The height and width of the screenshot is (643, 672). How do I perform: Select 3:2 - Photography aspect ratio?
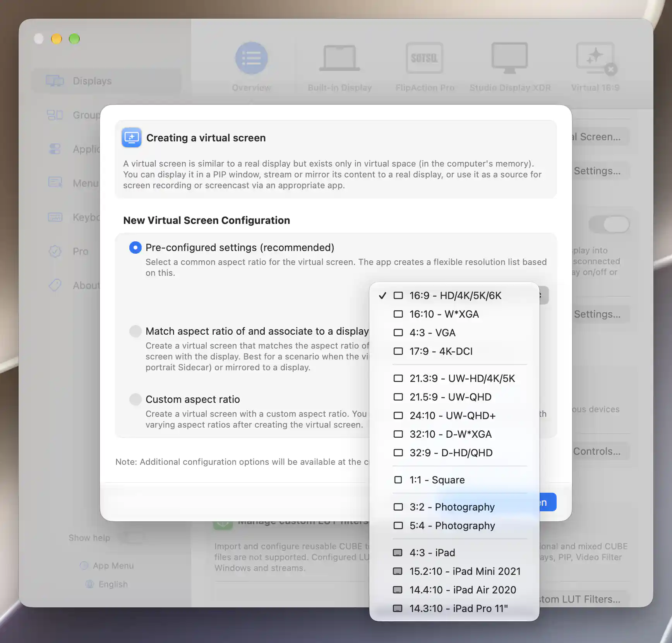454,507
